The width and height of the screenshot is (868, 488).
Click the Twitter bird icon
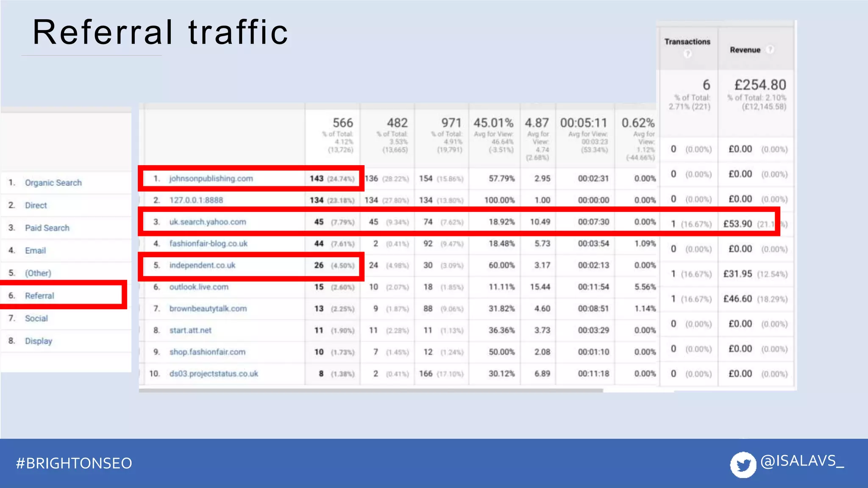coord(743,465)
